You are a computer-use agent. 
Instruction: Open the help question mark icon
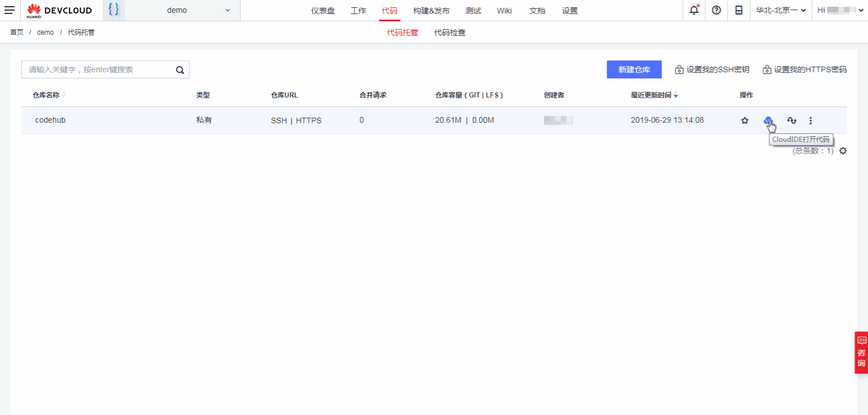click(716, 10)
